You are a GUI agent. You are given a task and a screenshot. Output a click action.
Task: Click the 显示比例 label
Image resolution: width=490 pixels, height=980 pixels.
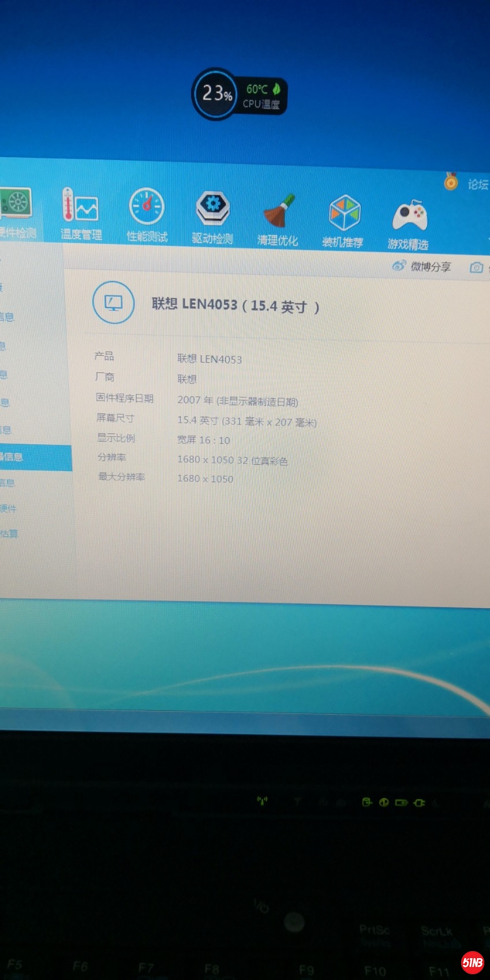click(x=116, y=438)
